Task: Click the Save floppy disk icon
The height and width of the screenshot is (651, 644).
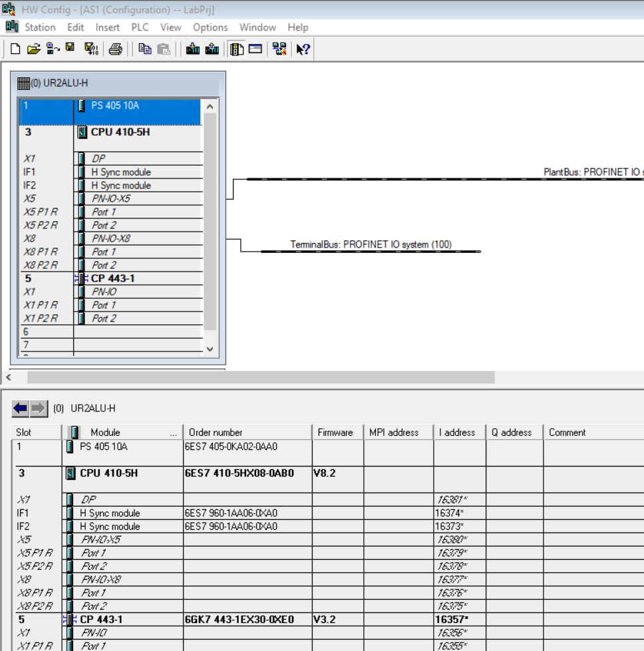Action: tap(70, 47)
